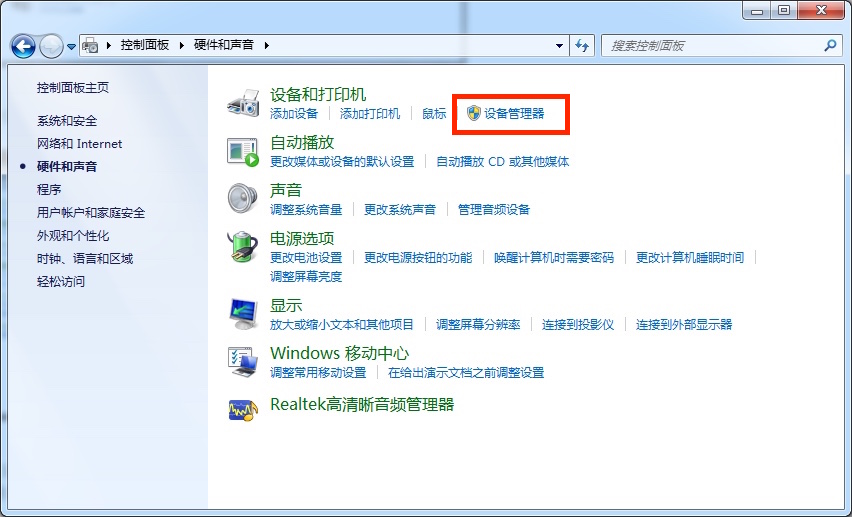This screenshot has width=852, height=517.
Task: Open the 声音 heading
Action: [286, 190]
